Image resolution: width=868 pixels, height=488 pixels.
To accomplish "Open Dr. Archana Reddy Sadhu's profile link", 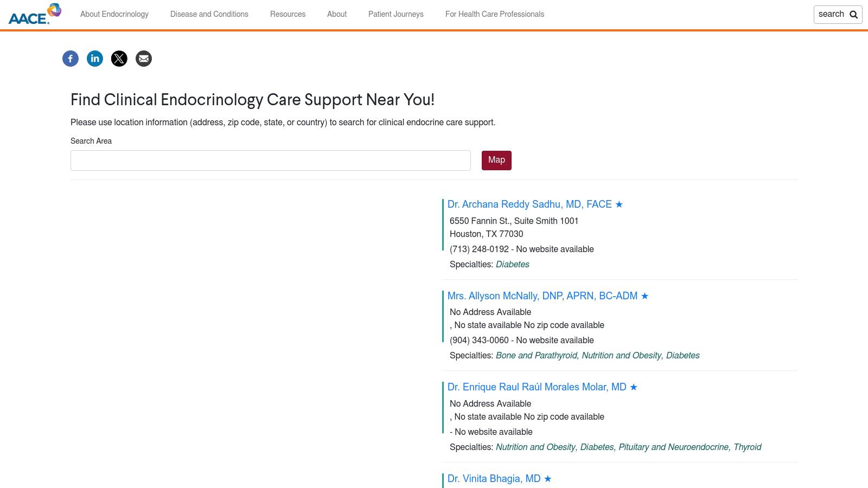I will [x=529, y=204].
